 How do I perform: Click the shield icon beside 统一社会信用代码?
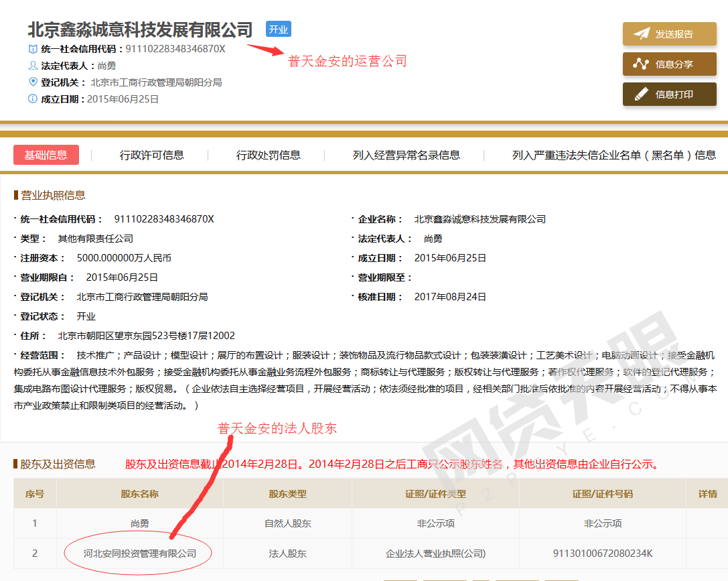pos(33,49)
